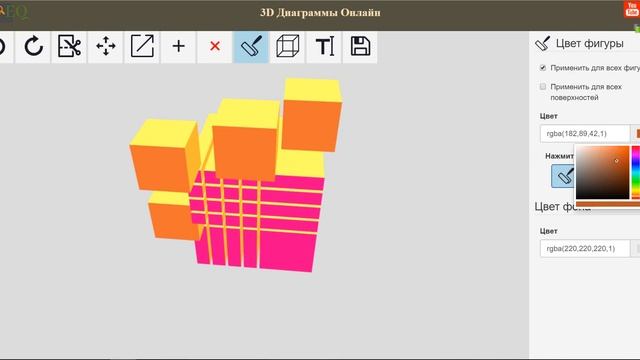Screen dimensions: 640x360
Task: Click the 3D Диаграммы Онлайн title
Action: tap(320, 13)
